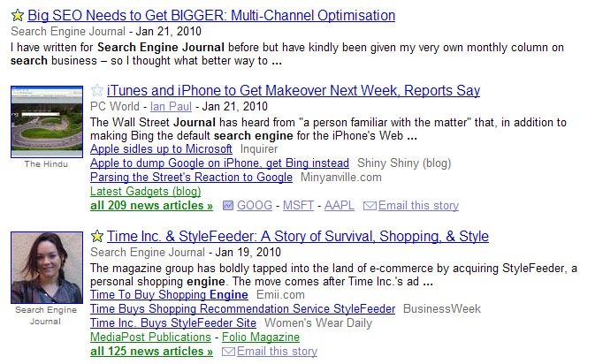This screenshot has height=364, width=603.
Task: Open AAPL stock quote link
Action: [340, 205]
